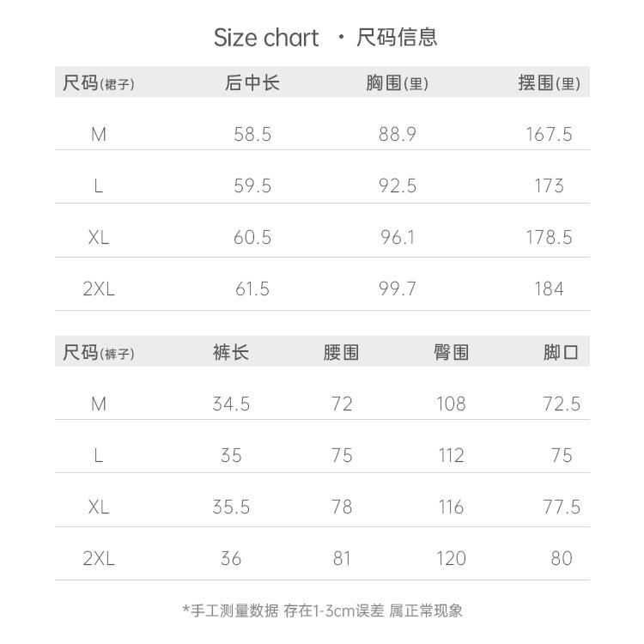Select the 后中长 column header
The width and height of the screenshot is (644, 644).
pos(252,83)
